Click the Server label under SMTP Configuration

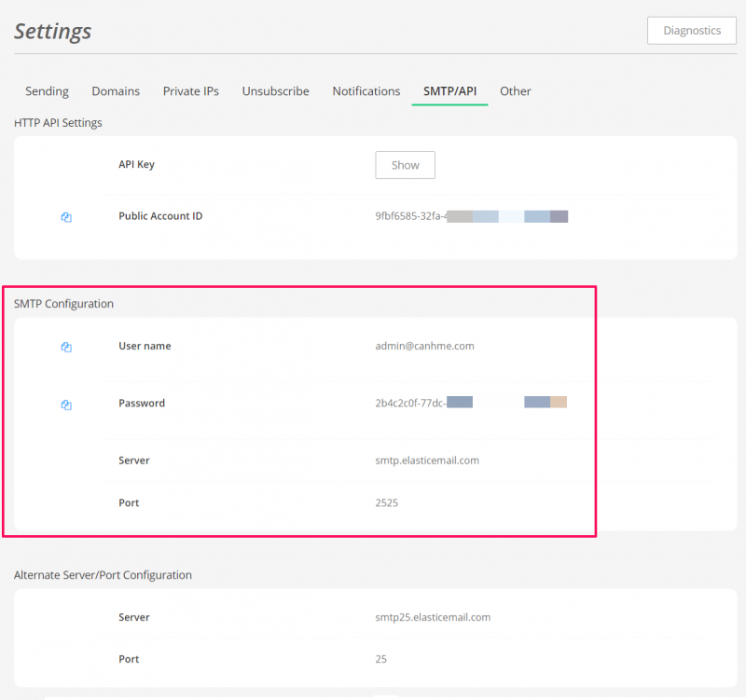133,460
